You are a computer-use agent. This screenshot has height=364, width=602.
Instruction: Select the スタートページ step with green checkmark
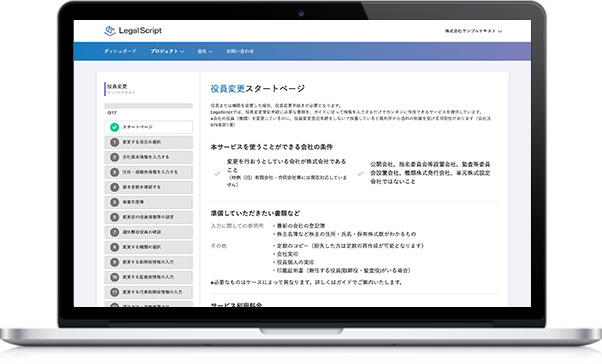click(149, 127)
